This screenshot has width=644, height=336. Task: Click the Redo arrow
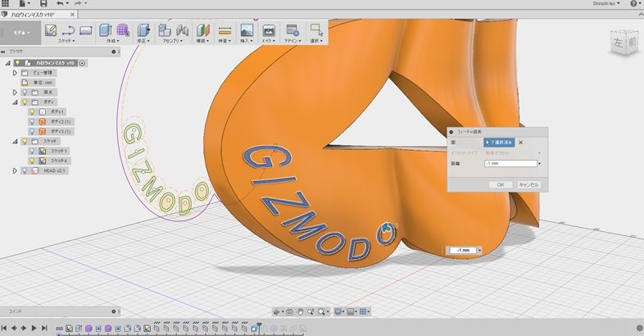click(x=78, y=3)
